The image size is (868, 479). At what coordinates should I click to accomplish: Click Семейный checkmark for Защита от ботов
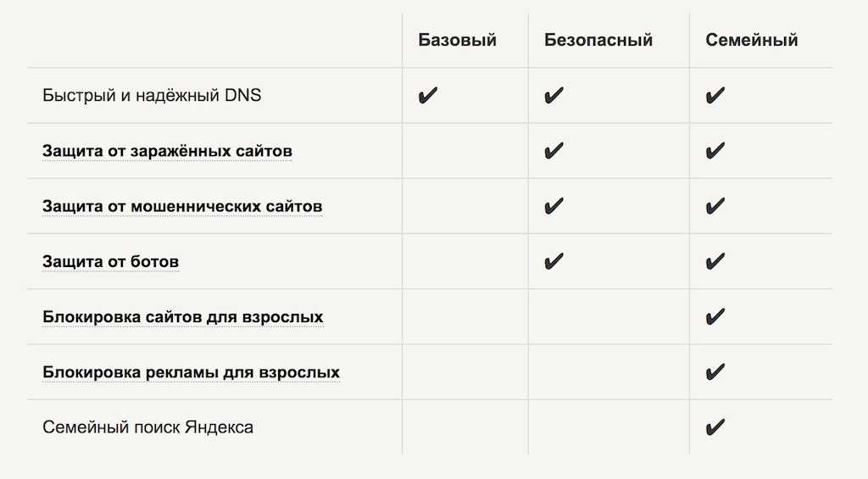pyautogui.click(x=715, y=261)
